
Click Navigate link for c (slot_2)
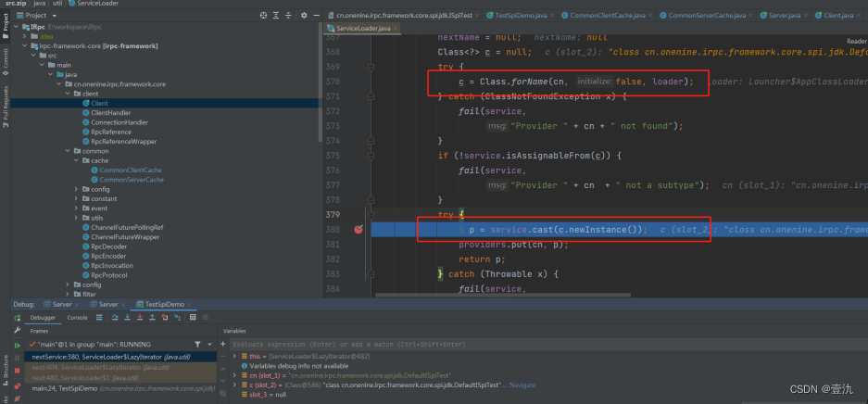[x=522, y=385]
